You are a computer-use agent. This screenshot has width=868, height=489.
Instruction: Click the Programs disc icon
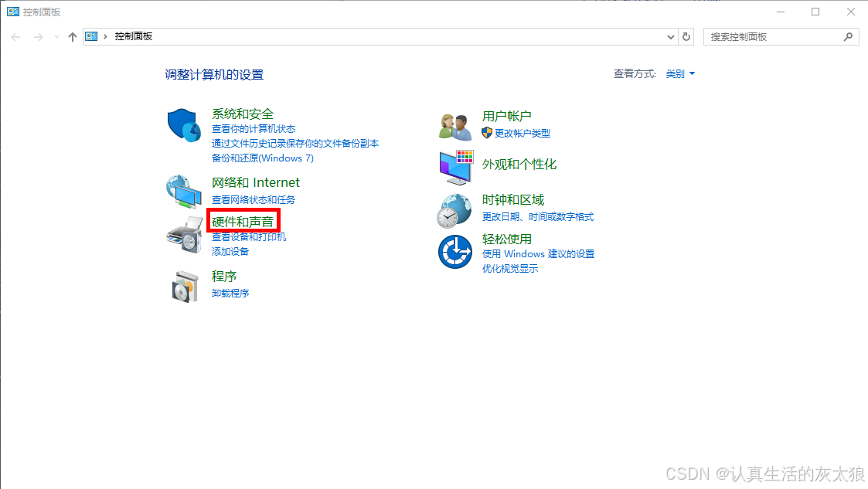tap(184, 287)
